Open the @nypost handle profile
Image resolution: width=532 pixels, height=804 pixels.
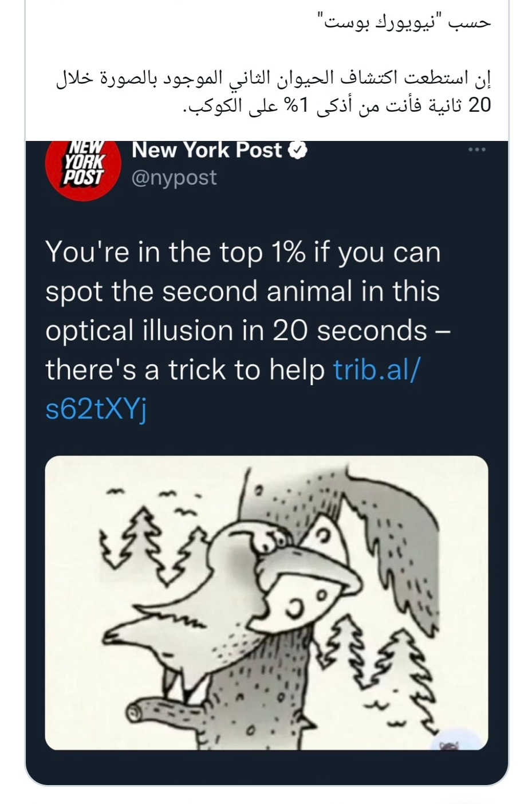[174, 178]
